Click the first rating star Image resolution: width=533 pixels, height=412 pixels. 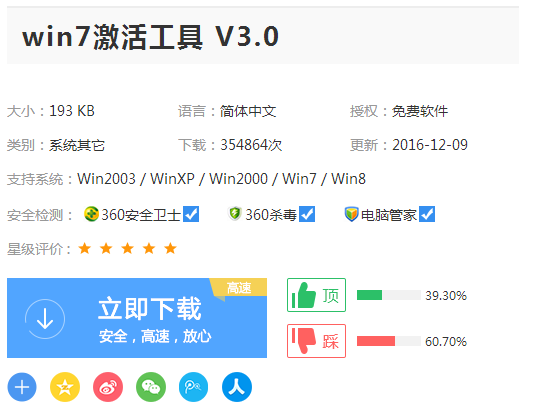click(x=85, y=248)
